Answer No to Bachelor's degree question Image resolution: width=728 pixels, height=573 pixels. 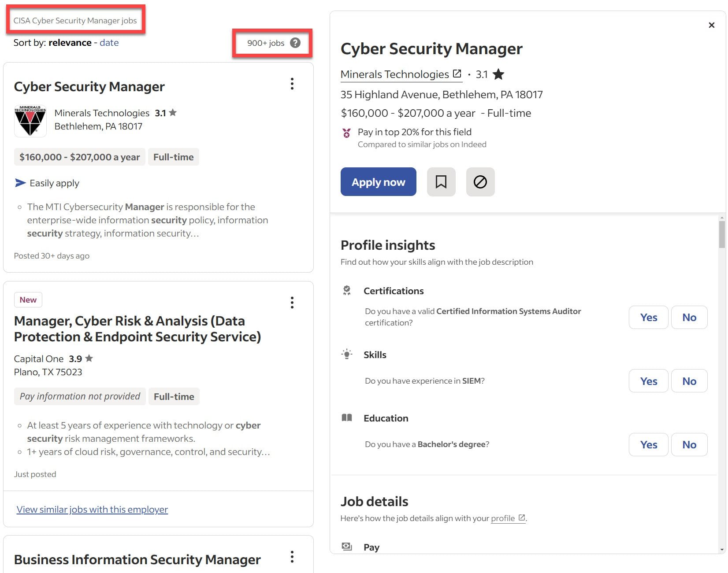point(689,444)
